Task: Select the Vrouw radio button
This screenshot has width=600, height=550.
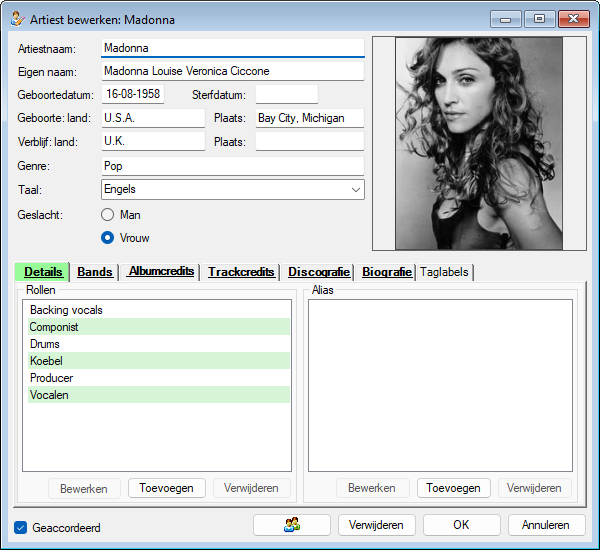Action: [108, 238]
